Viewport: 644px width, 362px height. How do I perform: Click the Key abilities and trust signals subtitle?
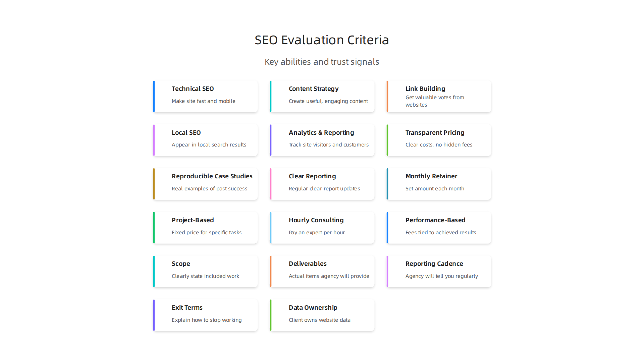point(322,62)
